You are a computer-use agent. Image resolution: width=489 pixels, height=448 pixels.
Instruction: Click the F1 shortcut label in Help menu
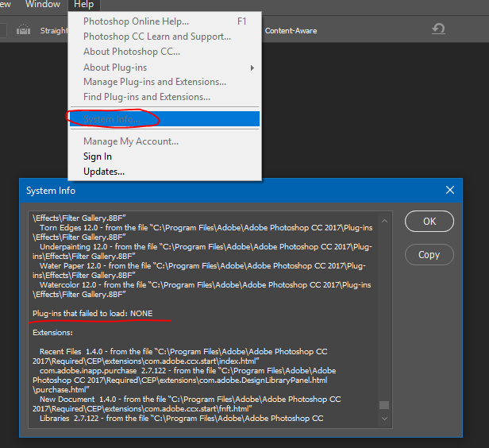[241, 21]
